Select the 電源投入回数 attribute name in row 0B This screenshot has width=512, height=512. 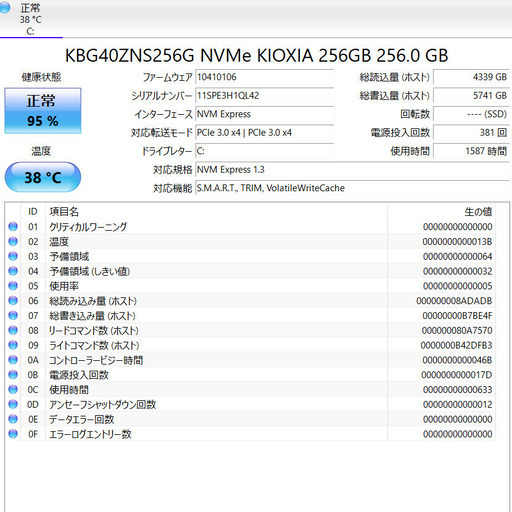click(79, 375)
